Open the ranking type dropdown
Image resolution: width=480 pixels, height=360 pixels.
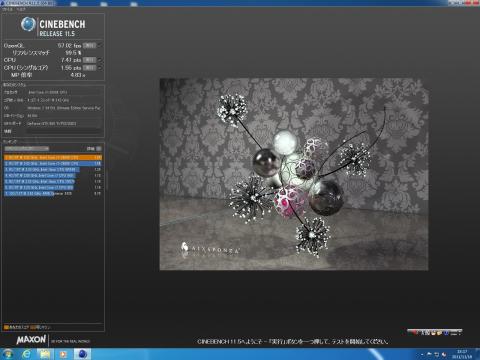(x=27, y=148)
